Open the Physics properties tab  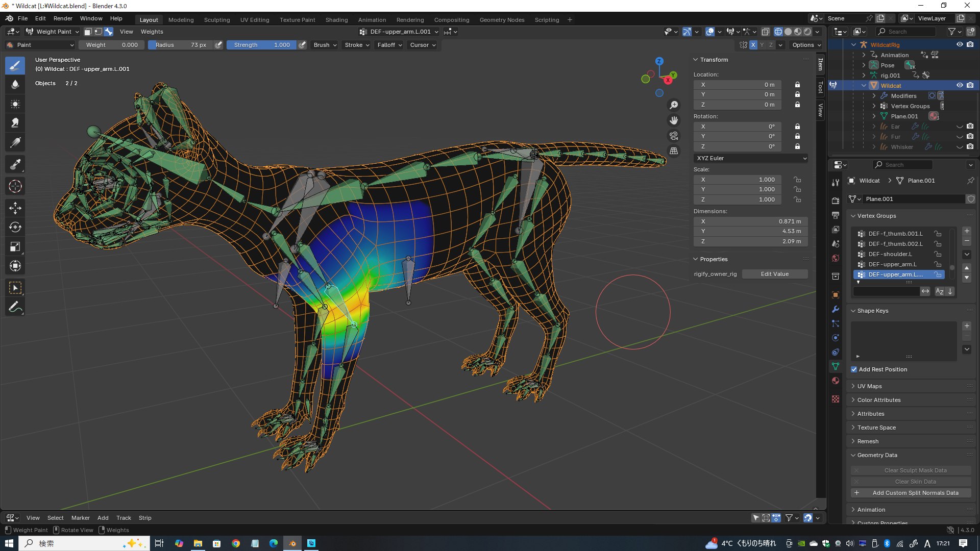click(x=836, y=338)
